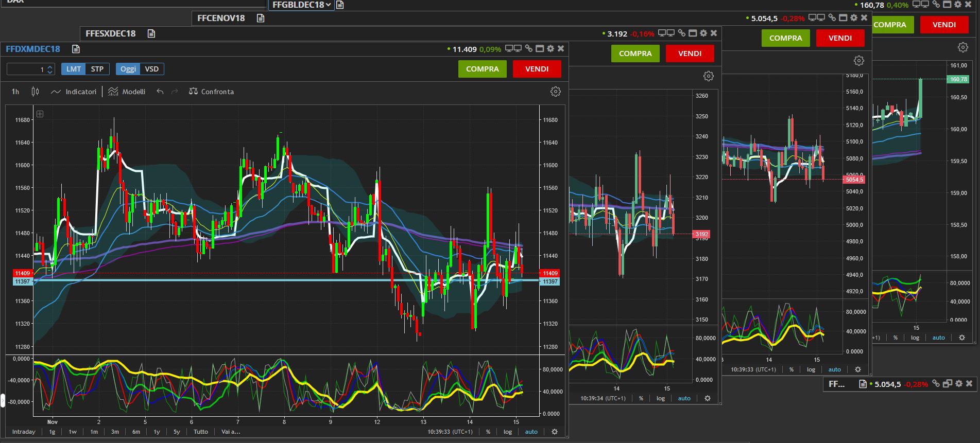Click the dual-monitor icon in the FFESXDEC18 header
980x443 pixels.
(667, 33)
